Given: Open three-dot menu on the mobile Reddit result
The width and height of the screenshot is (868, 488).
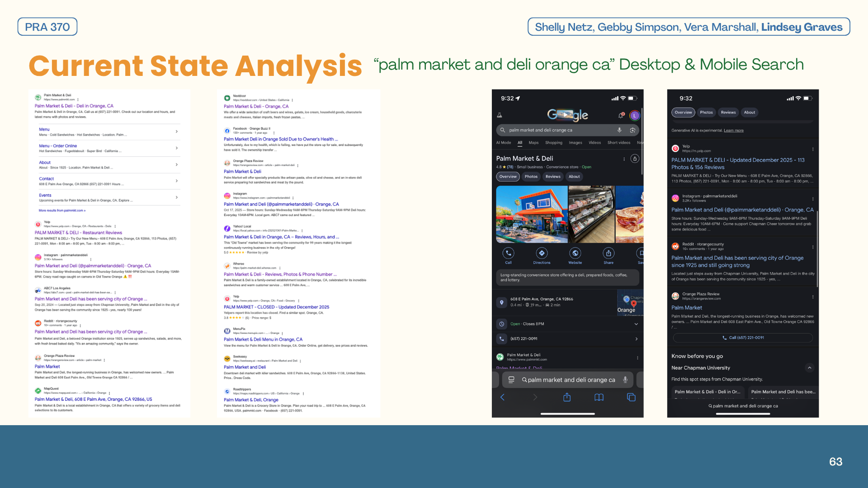Looking at the screenshot, I should coord(813,247).
